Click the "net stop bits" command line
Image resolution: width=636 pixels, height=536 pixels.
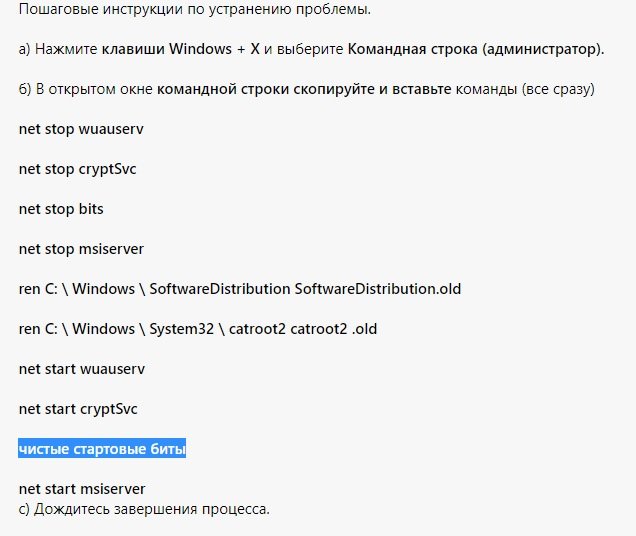coord(61,209)
